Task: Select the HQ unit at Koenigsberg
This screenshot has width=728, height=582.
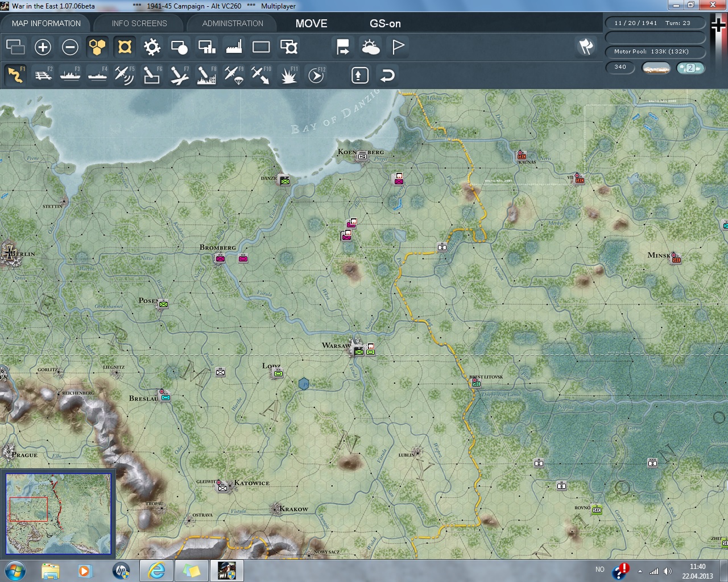Action: tap(362, 156)
